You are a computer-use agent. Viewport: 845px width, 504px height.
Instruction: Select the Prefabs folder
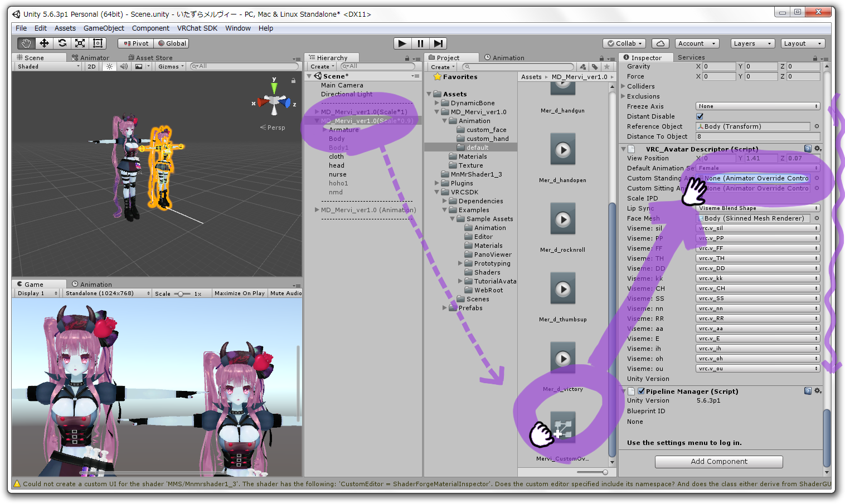[x=470, y=308]
